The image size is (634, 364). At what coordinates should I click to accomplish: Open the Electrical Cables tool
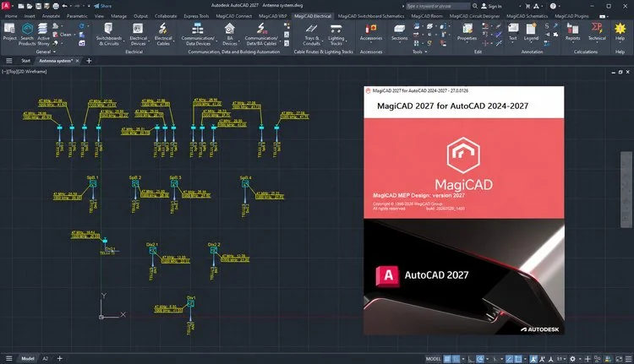[163, 34]
